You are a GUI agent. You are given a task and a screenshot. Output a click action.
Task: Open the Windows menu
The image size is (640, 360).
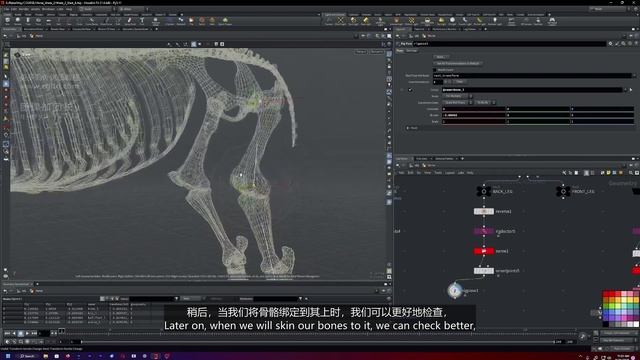click(48, 9)
